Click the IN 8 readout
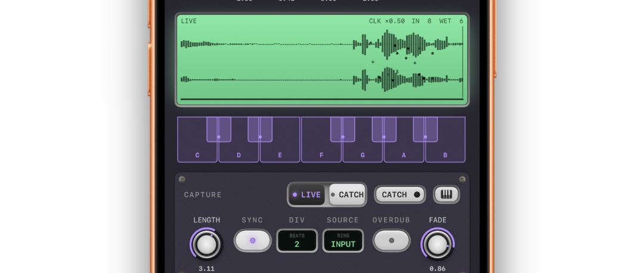 (422, 21)
